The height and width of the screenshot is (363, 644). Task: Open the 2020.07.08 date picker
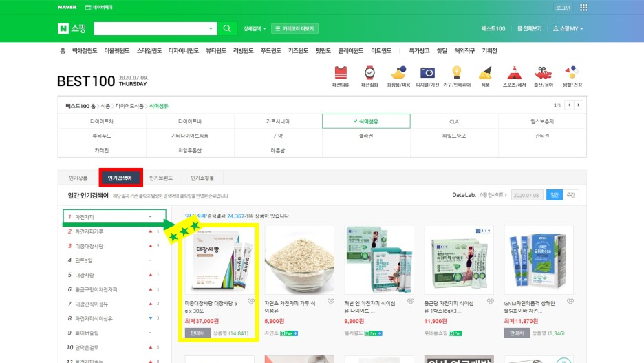point(526,195)
